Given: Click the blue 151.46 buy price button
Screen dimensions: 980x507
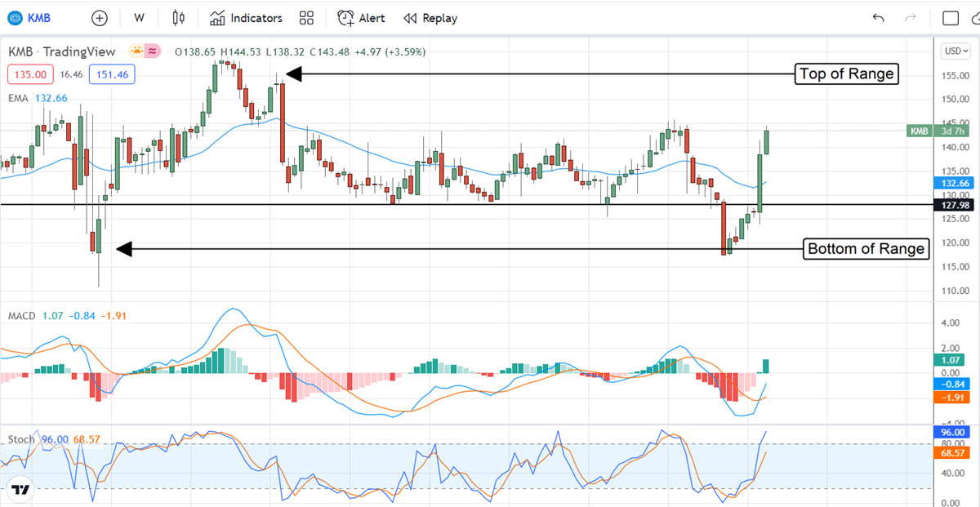Looking at the screenshot, I should click(x=112, y=74).
